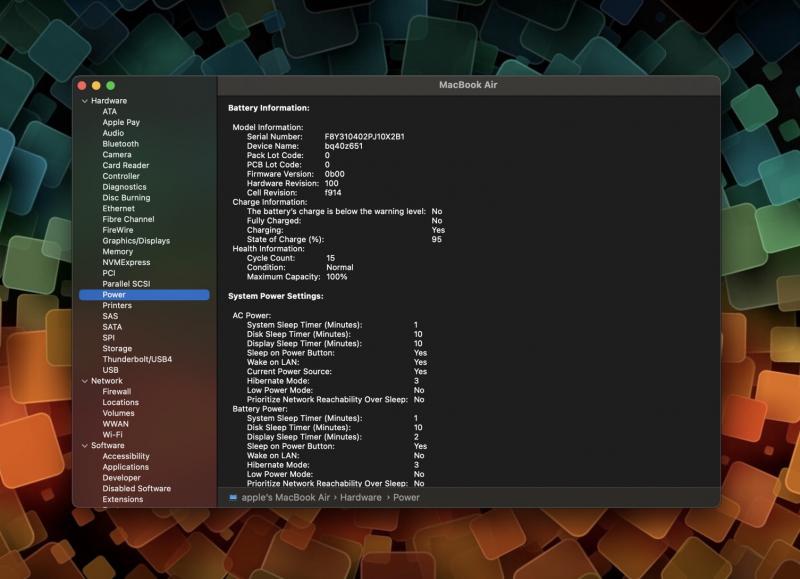
Task: Click "apple's MacBook Air" in the path bar
Action: (x=286, y=497)
